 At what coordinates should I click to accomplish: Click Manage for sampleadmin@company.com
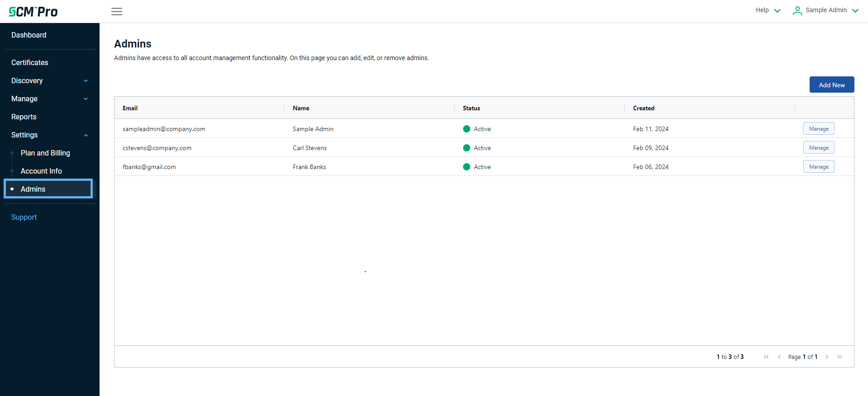(x=819, y=128)
